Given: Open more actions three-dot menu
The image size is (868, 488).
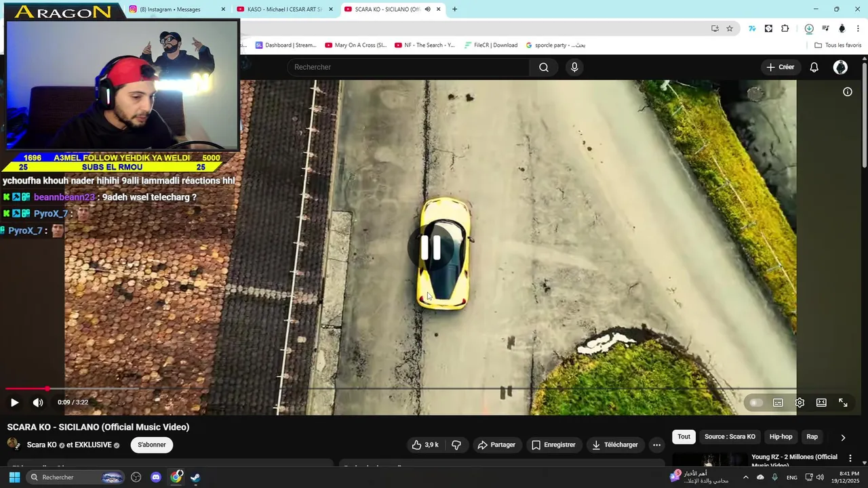Looking at the screenshot, I should coord(656,445).
